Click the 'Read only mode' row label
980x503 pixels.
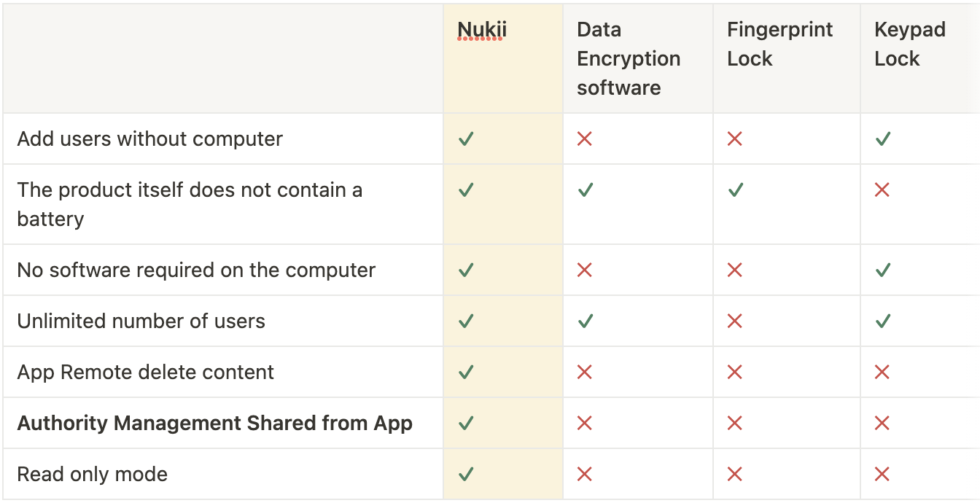[93, 474]
